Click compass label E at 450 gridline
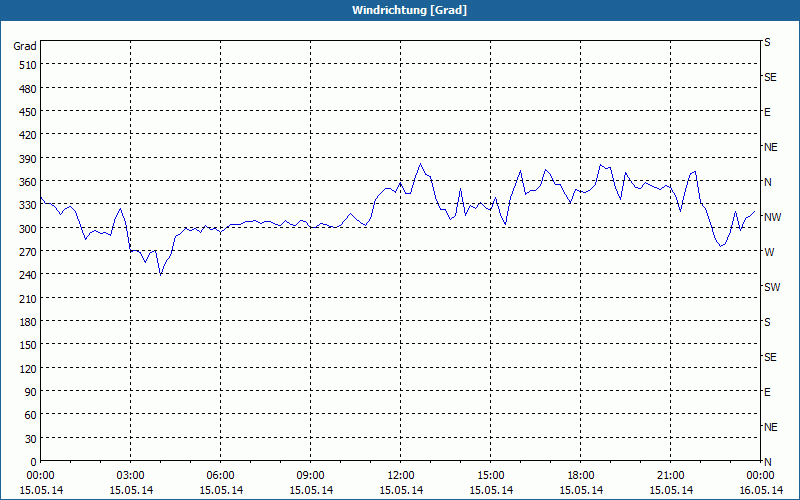Viewport: 800px width, 500px height. (x=767, y=112)
